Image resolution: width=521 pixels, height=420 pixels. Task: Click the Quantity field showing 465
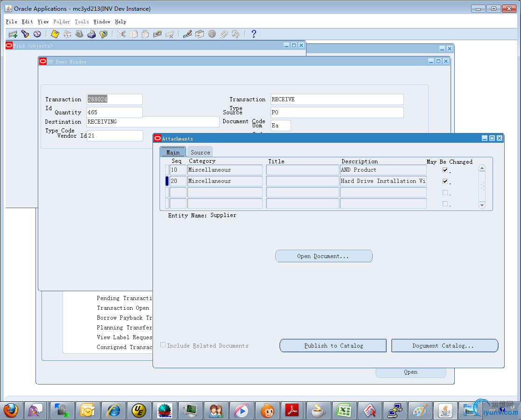(114, 112)
